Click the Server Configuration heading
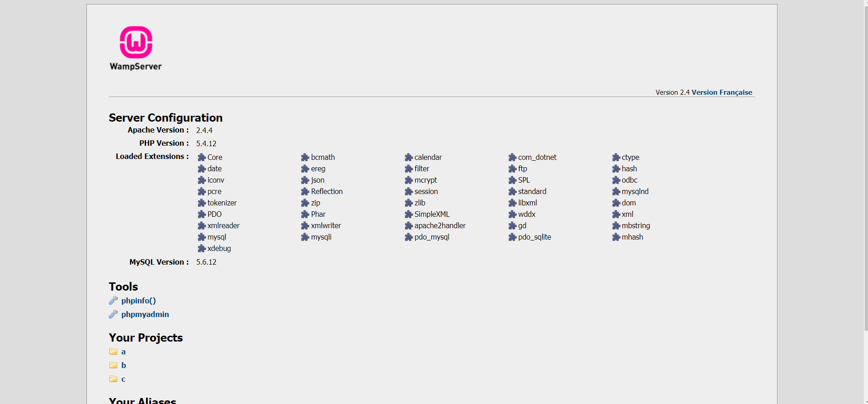 pyautogui.click(x=166, y=118)
